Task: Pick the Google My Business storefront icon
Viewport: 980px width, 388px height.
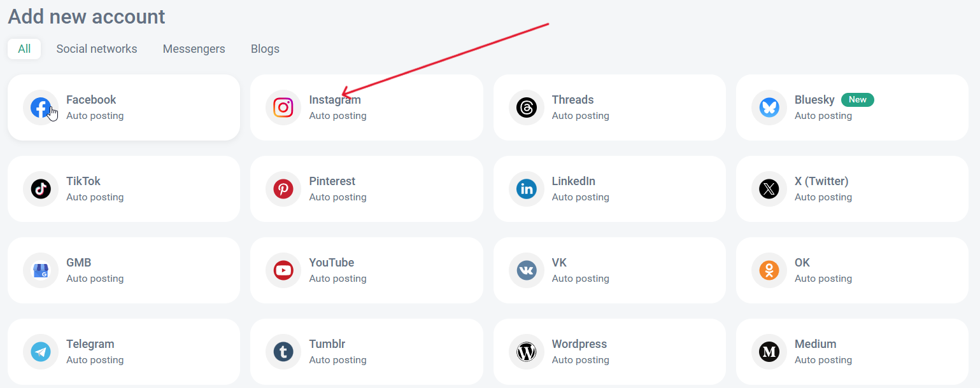Action: (x=41, y=270)
